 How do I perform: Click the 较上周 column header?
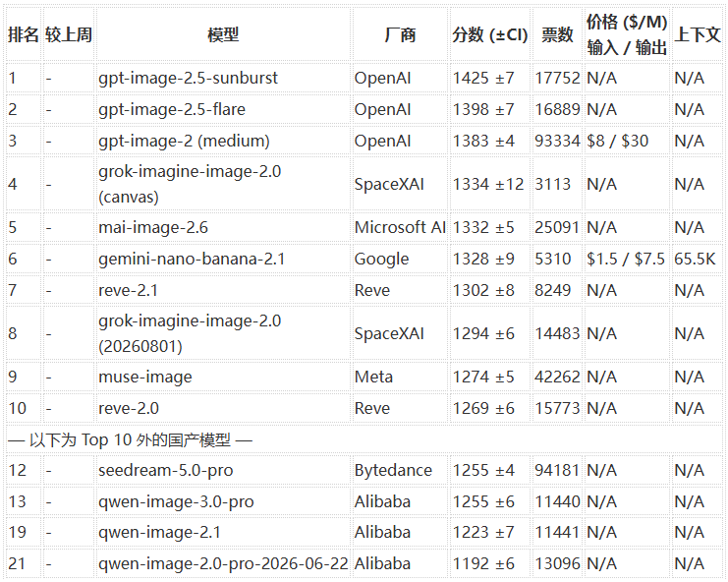pyautogui.click(x=69, y=34)
